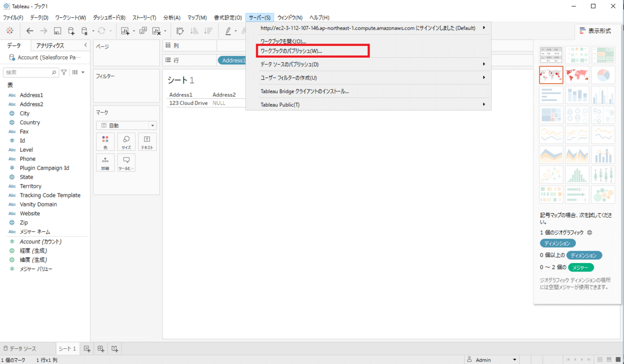Swap rows and columns
Image resolution: width=624 pixels, height=364 pixels.
[180, 31]
